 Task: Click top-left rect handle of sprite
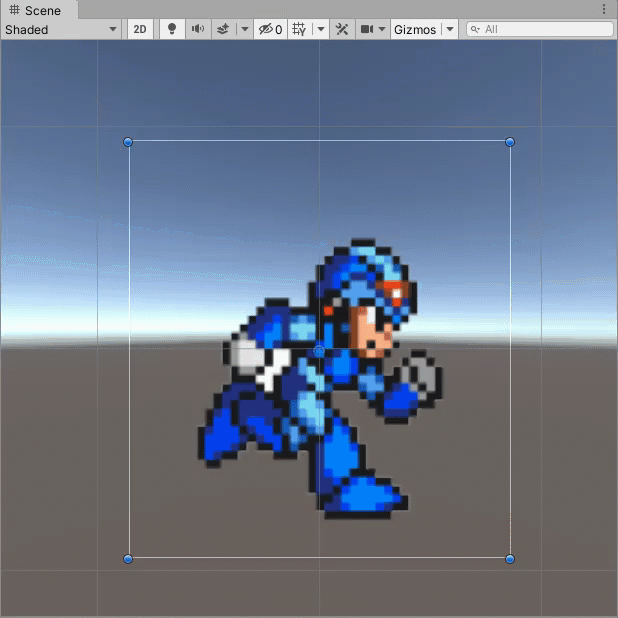point(128,142)
